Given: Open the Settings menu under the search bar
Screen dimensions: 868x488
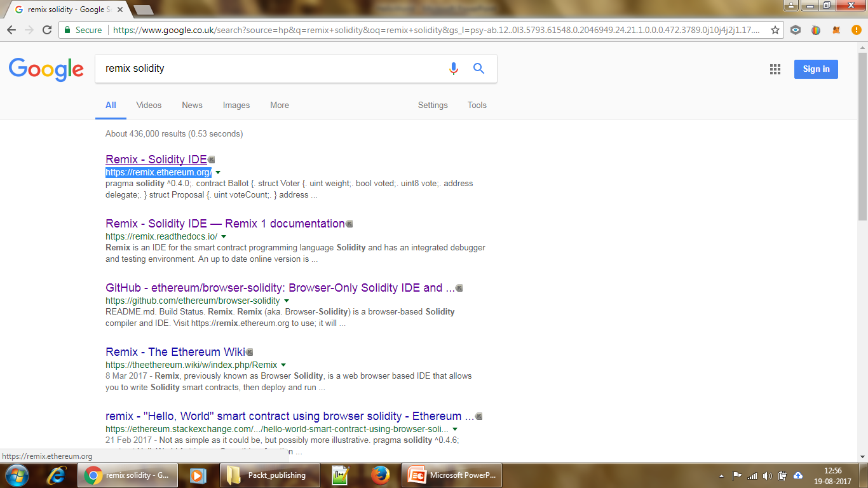Looking at the screenshot, I should pos(433,105).
